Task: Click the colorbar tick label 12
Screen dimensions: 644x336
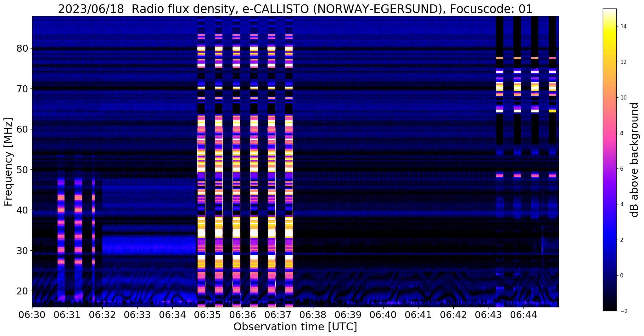Action: pyautogui.click(x=623, y=62)
